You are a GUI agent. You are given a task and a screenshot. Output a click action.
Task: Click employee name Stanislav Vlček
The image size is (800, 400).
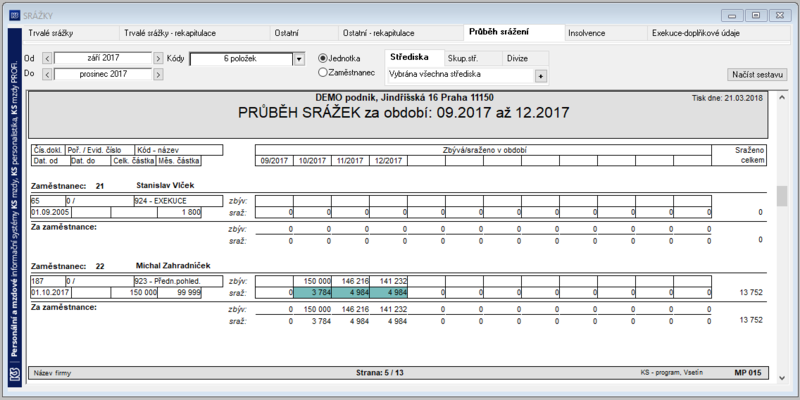point(166,185)
